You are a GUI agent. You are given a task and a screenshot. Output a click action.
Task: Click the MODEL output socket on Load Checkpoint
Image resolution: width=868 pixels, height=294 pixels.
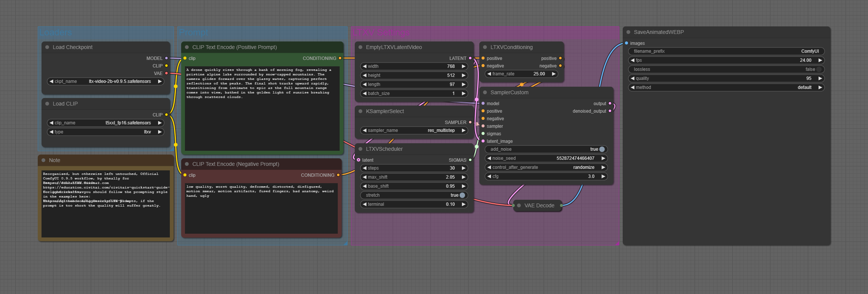166,58
